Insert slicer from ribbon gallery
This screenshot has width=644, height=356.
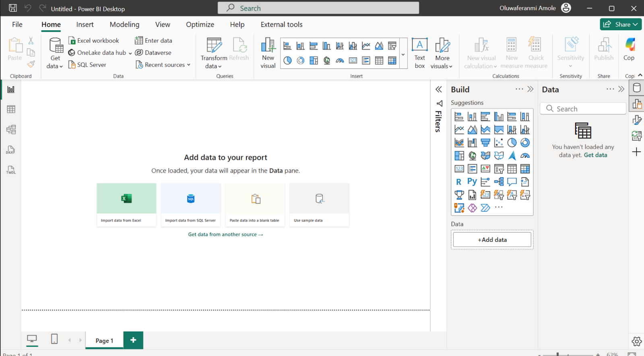click(x=392, y=46)
